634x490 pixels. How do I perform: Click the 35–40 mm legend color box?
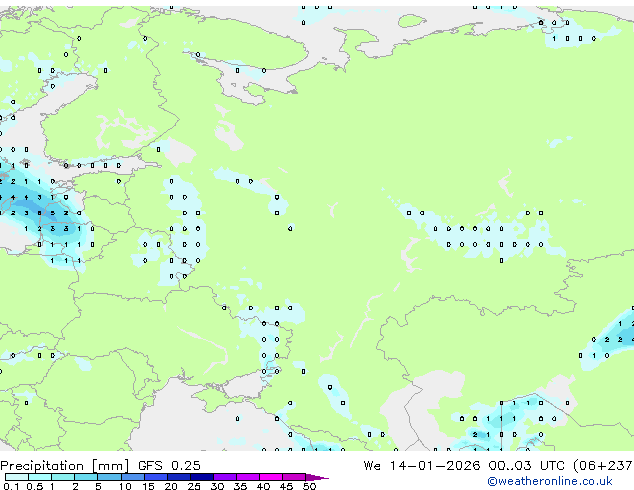point(248,477)
